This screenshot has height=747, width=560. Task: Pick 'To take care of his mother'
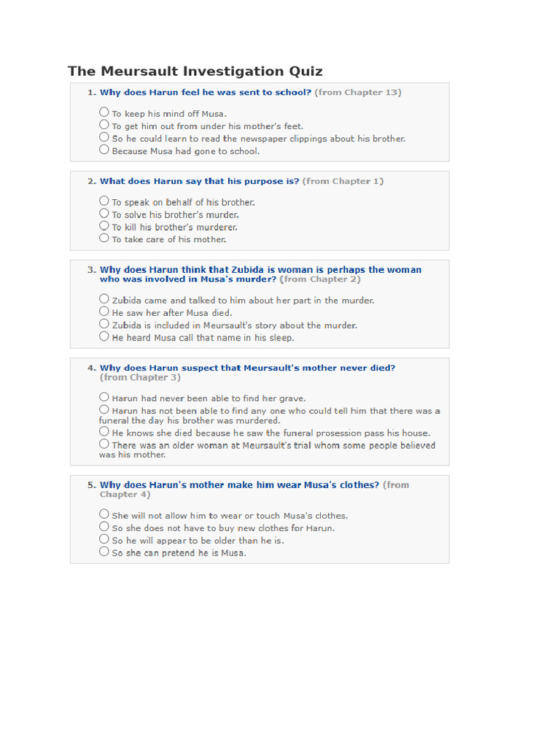[x=104, y=239]
